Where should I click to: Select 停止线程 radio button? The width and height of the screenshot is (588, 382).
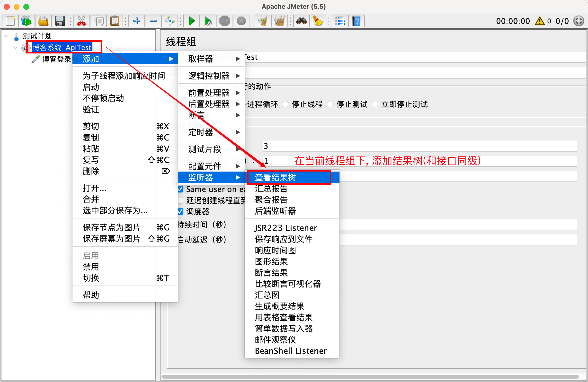pyautogui.click(x=286, y=104)
